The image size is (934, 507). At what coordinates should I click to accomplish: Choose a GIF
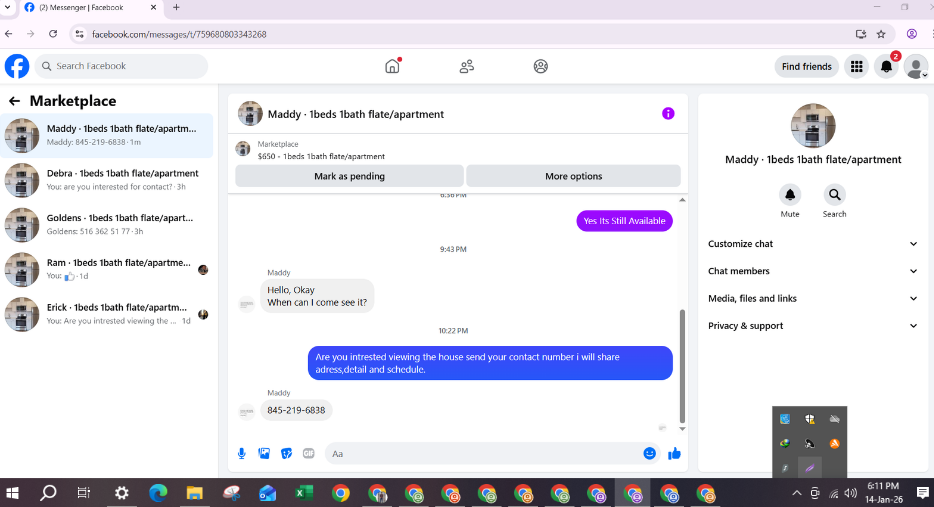pos(309,453)
